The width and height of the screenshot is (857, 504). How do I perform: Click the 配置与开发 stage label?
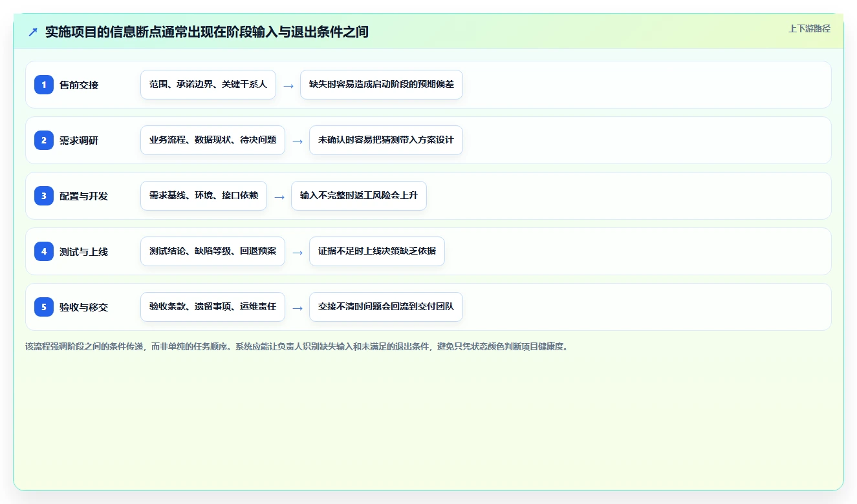click(x=83, y=196)
